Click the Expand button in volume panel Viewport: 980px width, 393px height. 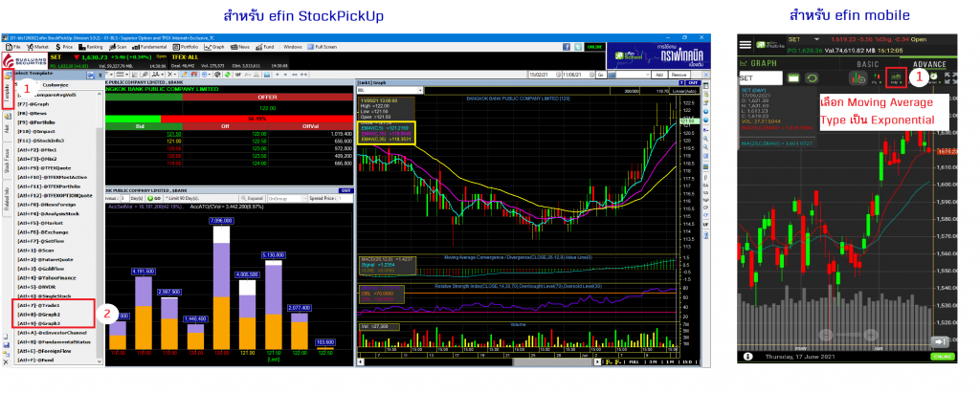pos(253,198)
